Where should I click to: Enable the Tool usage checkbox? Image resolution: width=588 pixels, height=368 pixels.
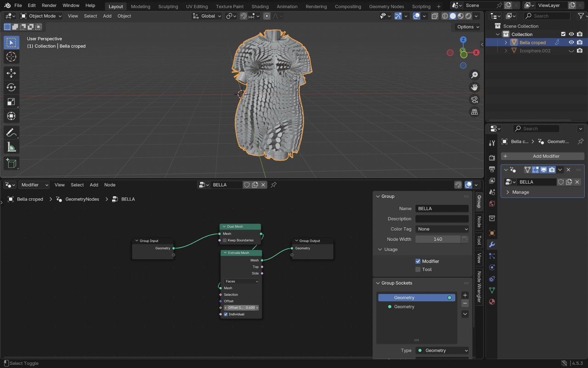tap(418, 270)
